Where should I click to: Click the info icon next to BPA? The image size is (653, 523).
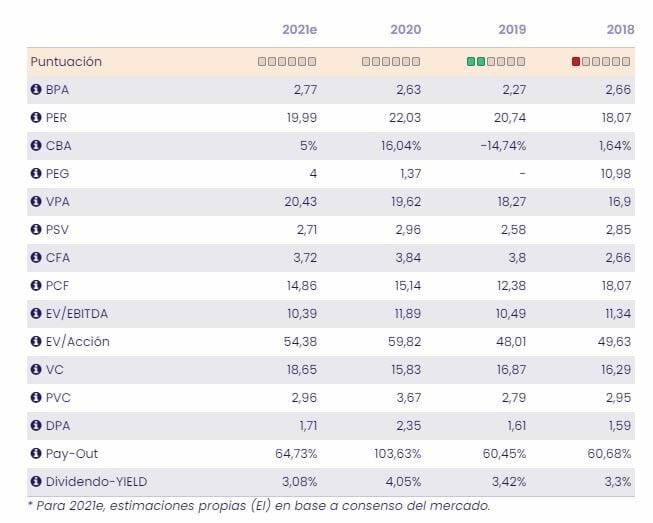point(36,90)
